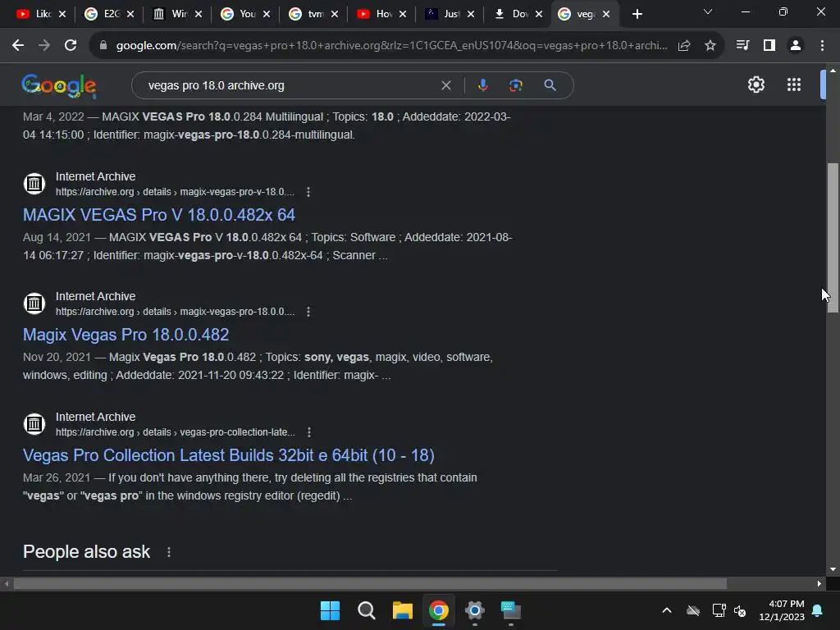Open Chrome side panel

(769, 46)
